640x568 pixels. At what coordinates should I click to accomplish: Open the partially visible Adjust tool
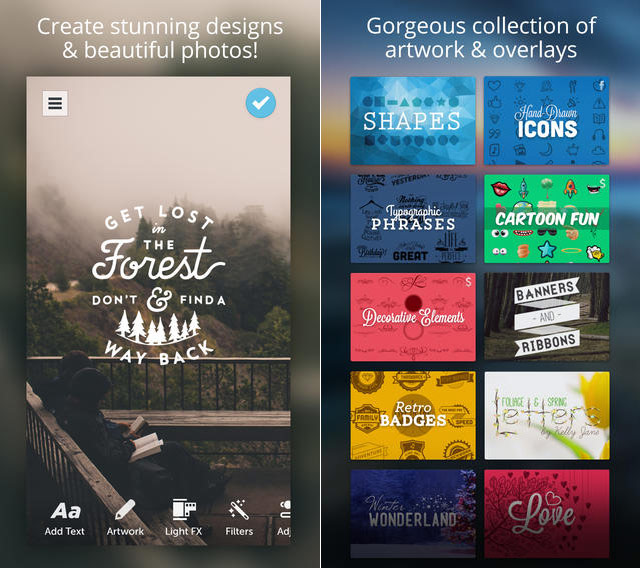(284, 518)
